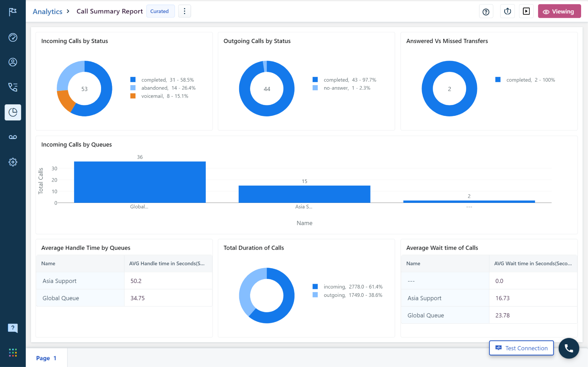Open the voicemail icon in sidebar
The height and width of the screenshot is (367, 588).
[13, 137]
